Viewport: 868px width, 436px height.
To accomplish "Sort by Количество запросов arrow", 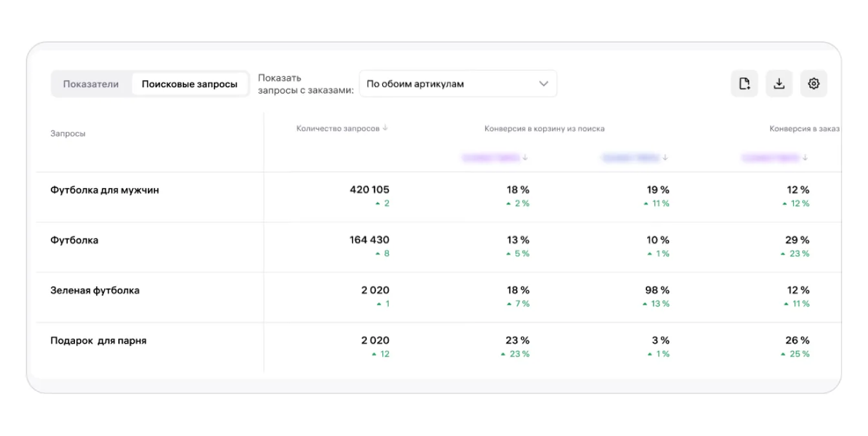I will 386,129.
